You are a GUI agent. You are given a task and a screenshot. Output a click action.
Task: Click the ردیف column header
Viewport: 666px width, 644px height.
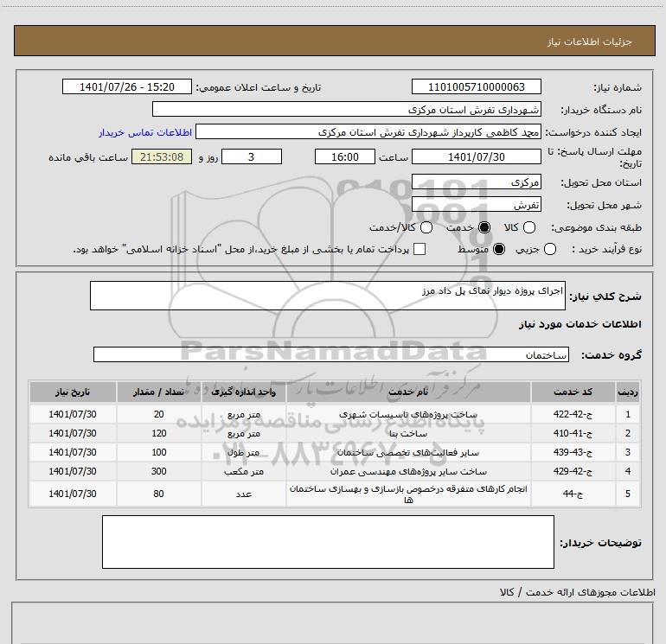coord(628,392)
